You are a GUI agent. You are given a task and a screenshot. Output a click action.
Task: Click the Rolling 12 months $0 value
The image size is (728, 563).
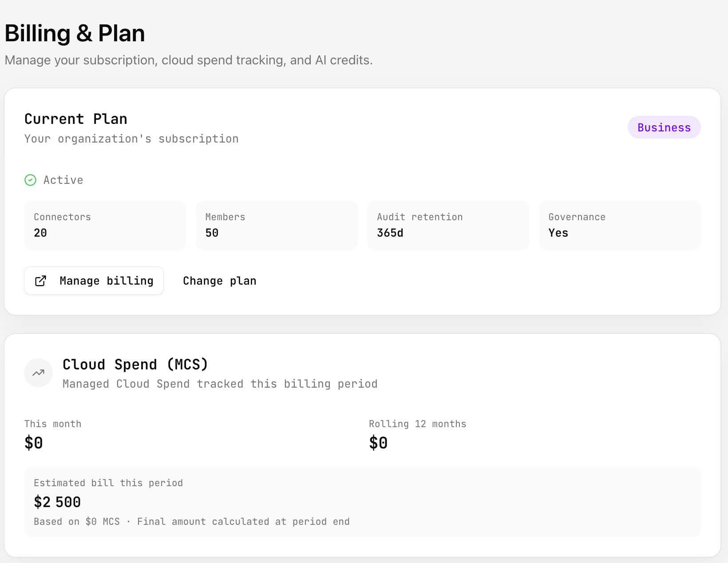(x=378, y=442)
